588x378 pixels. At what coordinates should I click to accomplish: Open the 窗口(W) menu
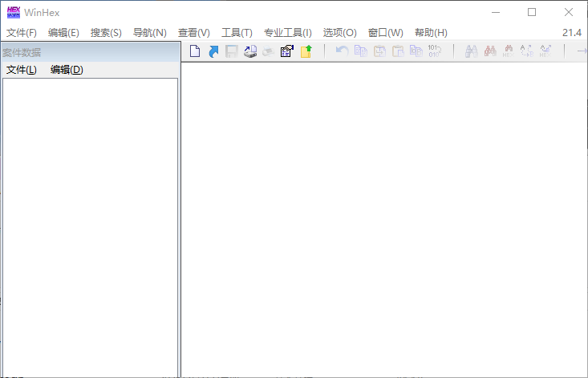(x=386, y=33)
